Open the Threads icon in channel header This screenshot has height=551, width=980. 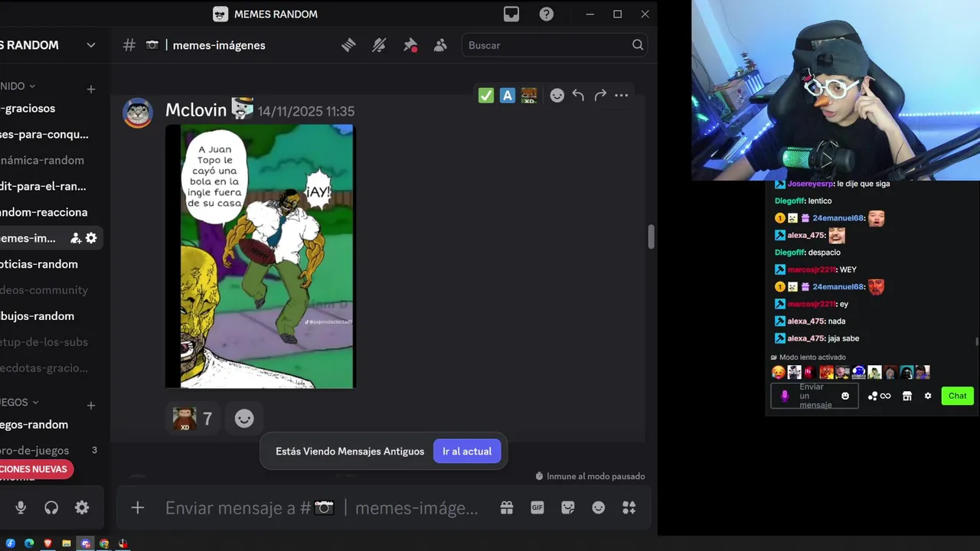[x=348, y=45]
